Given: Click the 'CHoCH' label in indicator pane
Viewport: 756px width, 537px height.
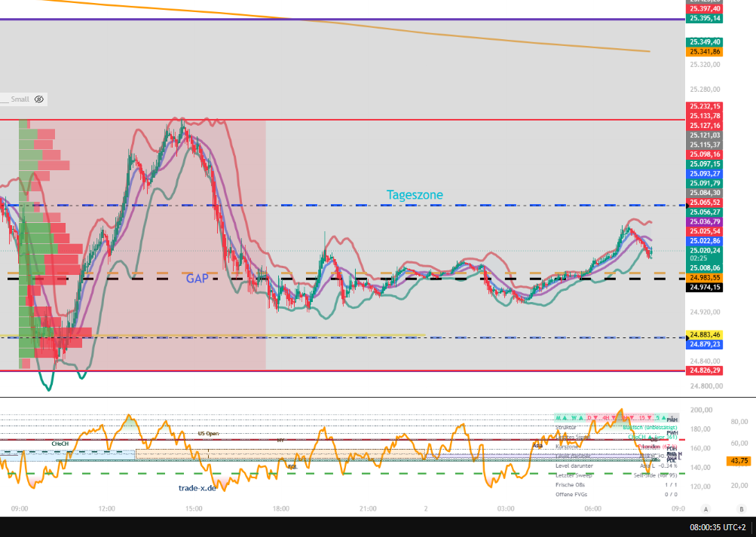Looking at the screenshot, I should point(60,444).
